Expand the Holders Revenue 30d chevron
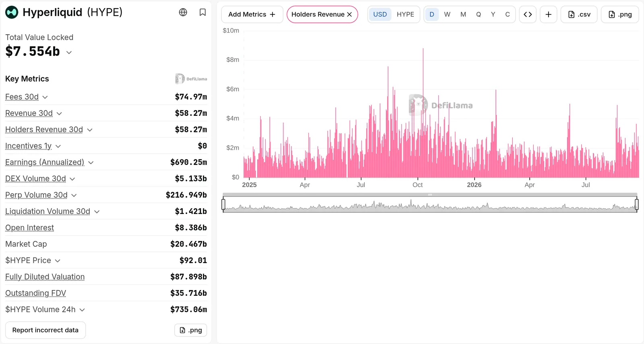This screenshot has width=644, height=344. pos(90,130)
